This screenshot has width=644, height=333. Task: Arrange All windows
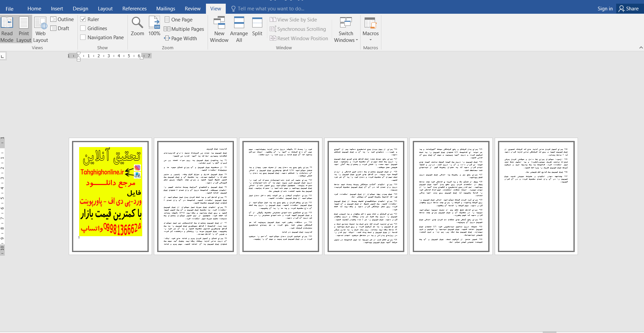click(239, 29)
